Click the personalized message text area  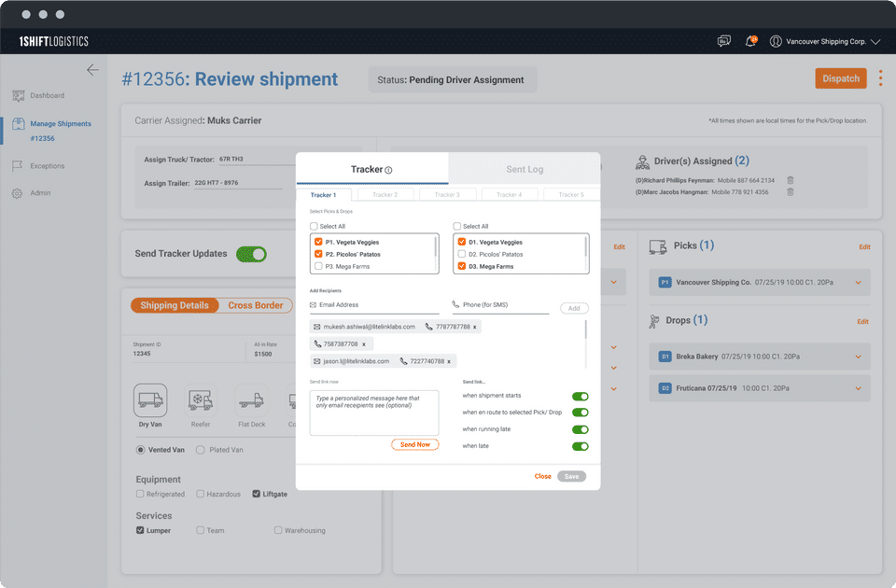pos(374,413)
